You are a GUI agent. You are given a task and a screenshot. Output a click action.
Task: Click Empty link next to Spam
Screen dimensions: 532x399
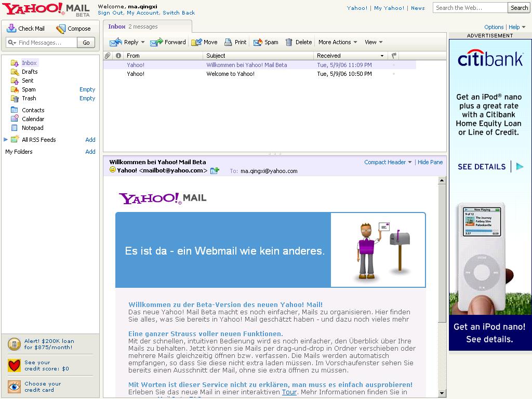[87, 89]
